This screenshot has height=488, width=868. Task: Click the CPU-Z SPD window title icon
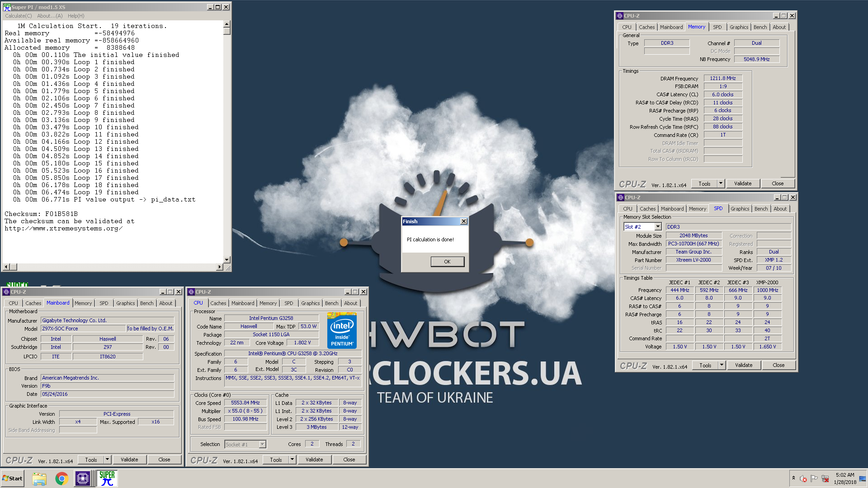pyautogui.click(x=621, y=197)
